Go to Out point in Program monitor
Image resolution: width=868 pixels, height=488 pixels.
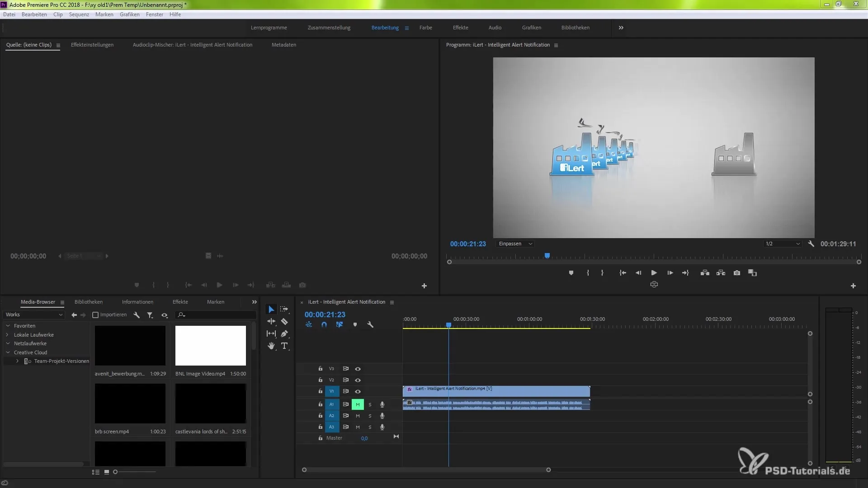(685, 273)
